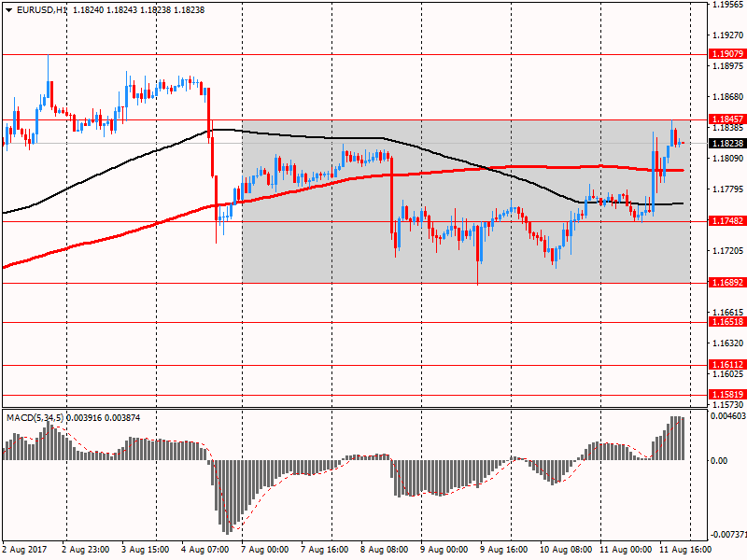Image resolution: width=747 pixels, height=560 pixels.
Task: Select the current price label 1.18238
Action: tap(727, 144)
